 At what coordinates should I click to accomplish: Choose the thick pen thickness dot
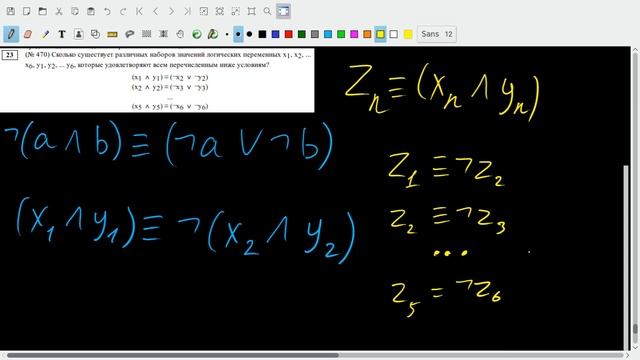[x=249, y=34]
